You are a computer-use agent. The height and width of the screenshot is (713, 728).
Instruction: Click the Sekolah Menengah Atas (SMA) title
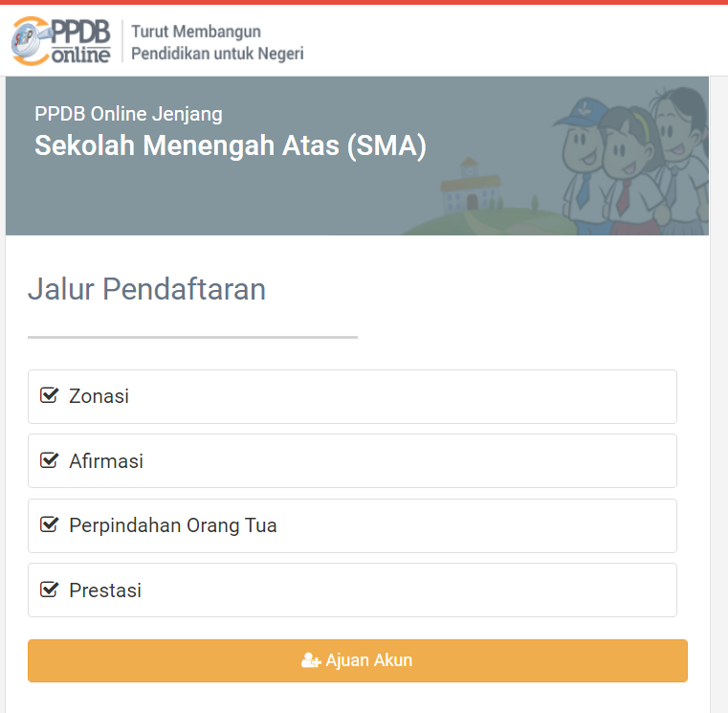click(x=231, y=146)
